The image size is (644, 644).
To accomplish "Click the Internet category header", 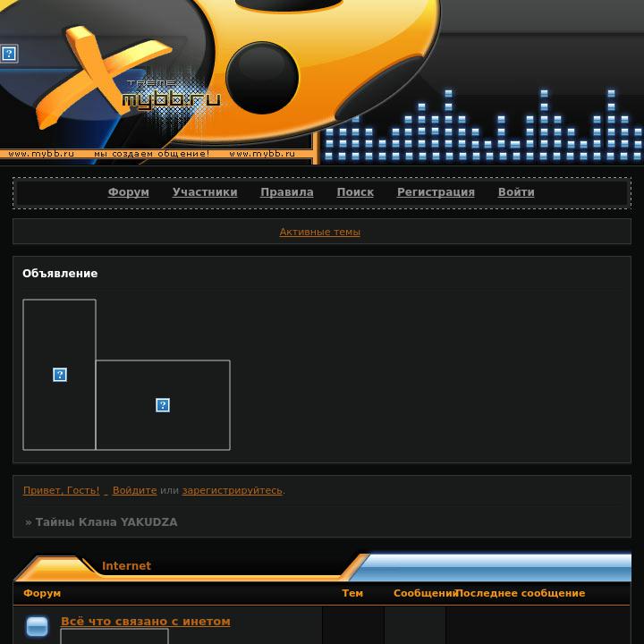I will pyautogui.click(x=126, y=566).
